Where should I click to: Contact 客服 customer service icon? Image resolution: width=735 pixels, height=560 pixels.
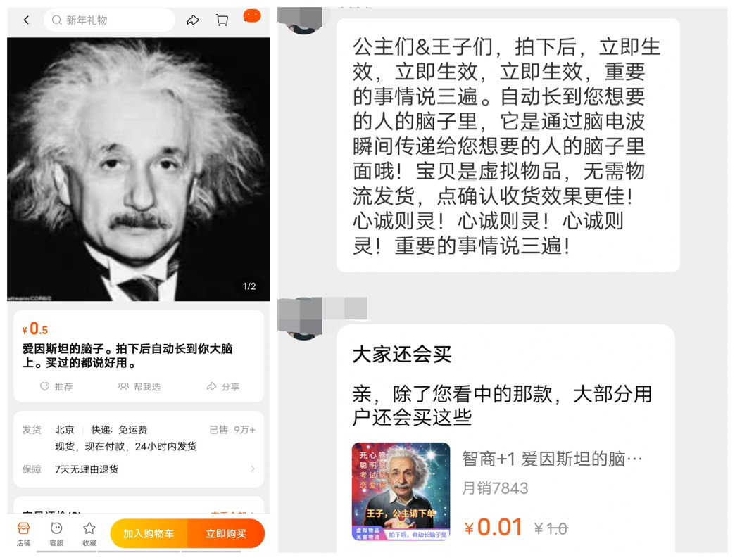(x=56, y=534)
